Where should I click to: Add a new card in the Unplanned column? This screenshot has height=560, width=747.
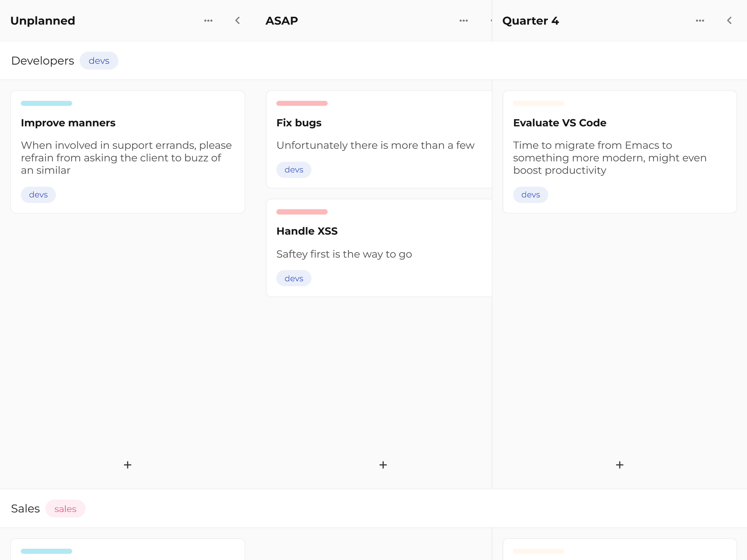[x=127, y=464]
